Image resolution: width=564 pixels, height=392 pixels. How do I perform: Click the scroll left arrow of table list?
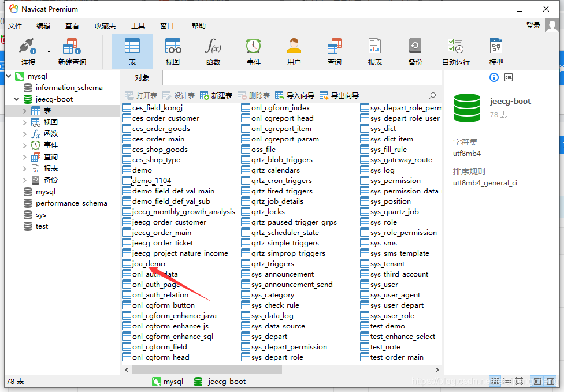pos(126,369)
